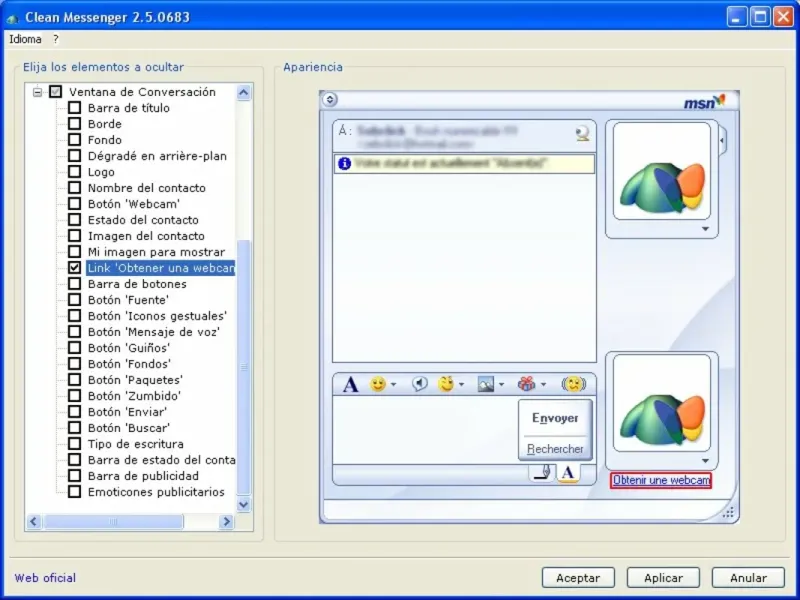Toggle the 'Ventana de Conversación' parent checkbox
Image resolution: width=800 pixels, height=600 pixels.
click(56, 92)
